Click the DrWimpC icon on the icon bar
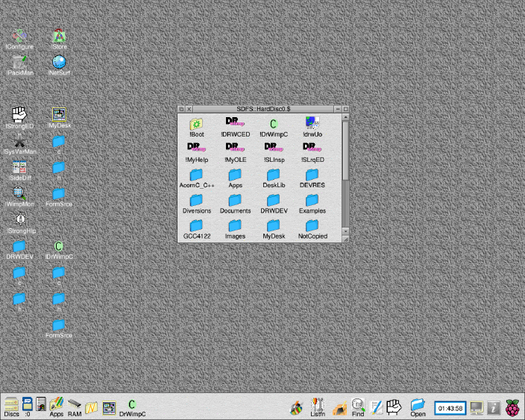525x420 pixels. click(132, 405)
